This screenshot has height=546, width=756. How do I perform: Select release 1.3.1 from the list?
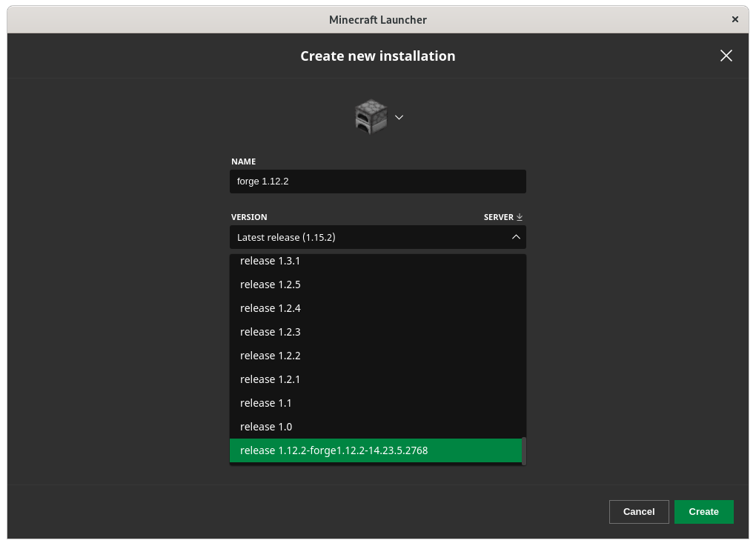(376, 261)
